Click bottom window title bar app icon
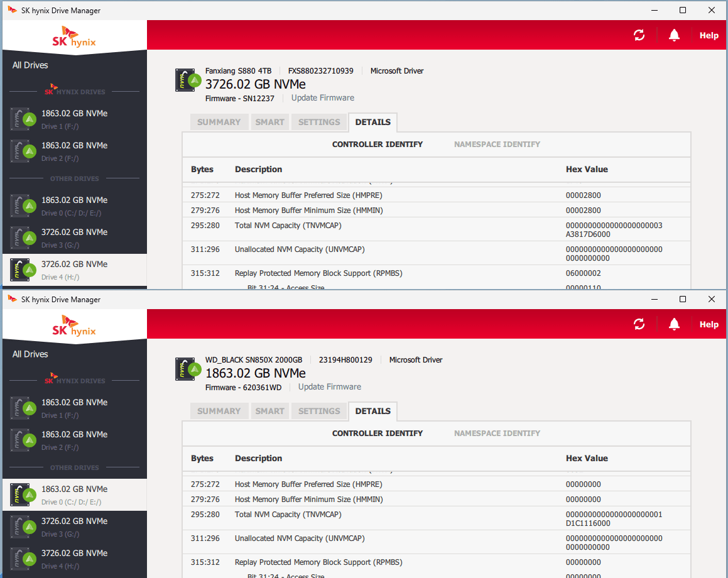 tap(12, 299)
